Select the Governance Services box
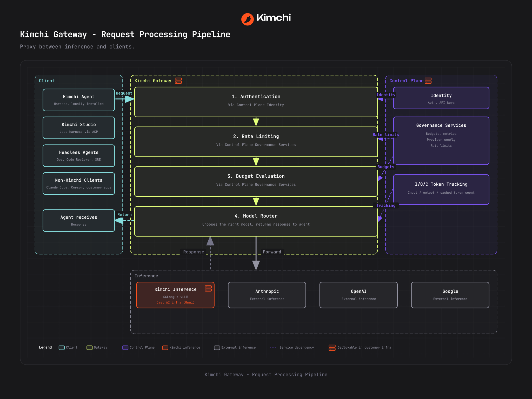This screenshot has height=399, width=532. coord(441,141)
